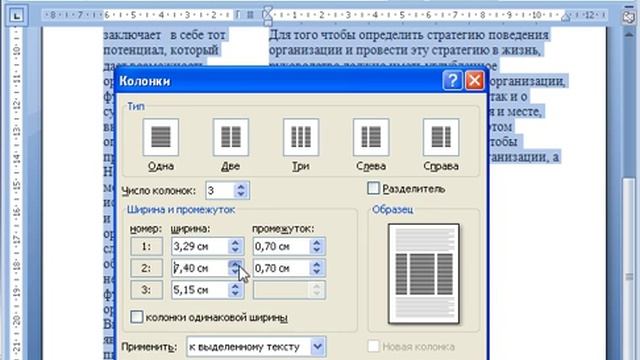This screenshot has height=360, width=640.
Task: Close the Колонки dialog with the red X
Action: coord(474,80)
